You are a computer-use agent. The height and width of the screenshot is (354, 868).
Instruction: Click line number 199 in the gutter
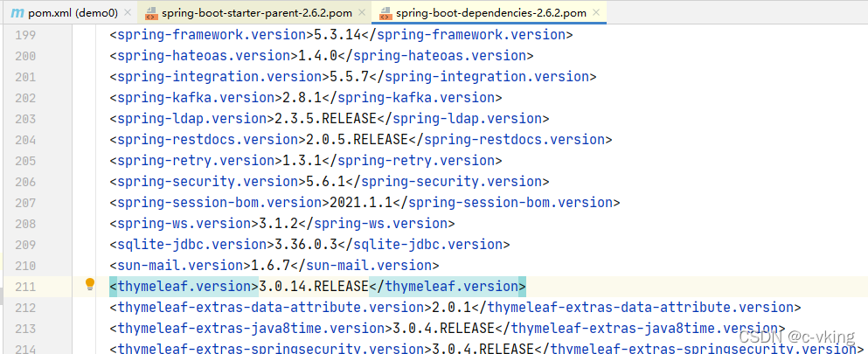pos(25,35)
